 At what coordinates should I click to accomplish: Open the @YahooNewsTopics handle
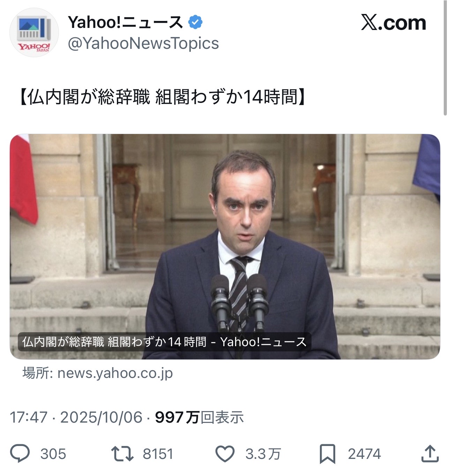[143, 44]
